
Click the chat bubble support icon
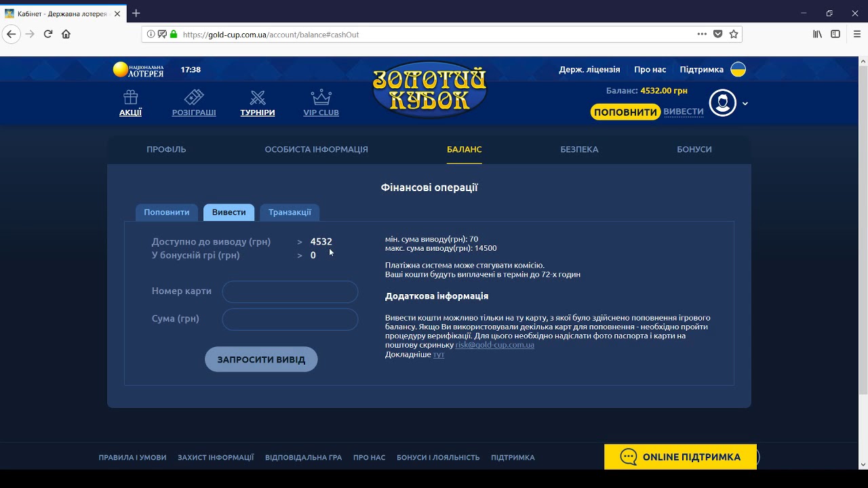(x=629, y=457)
